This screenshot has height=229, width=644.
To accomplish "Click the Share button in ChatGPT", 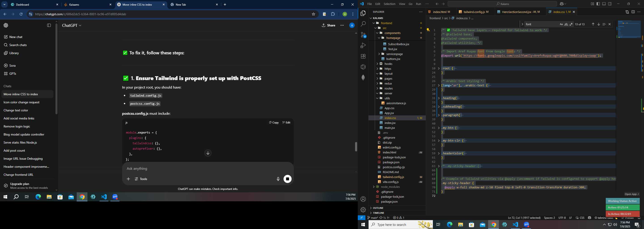I will pos(328,25).
